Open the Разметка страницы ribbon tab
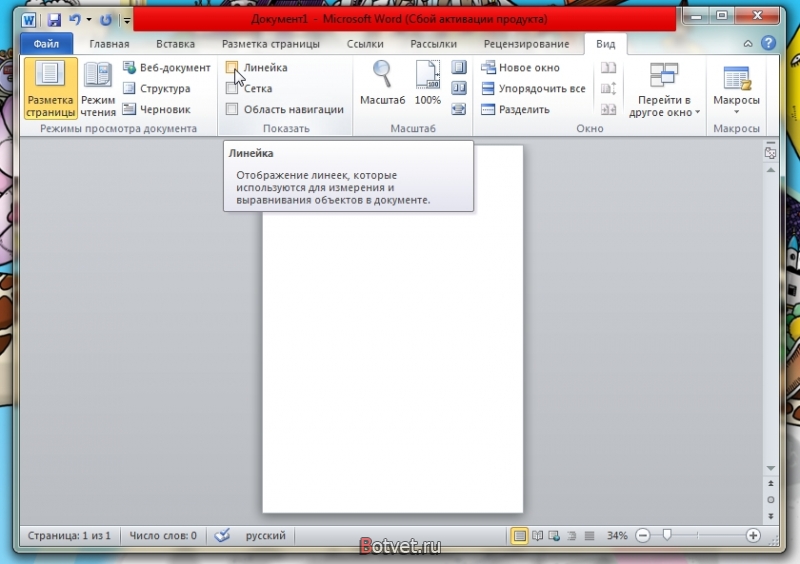This screenshot has width=800, height=564. coord(271,44)
